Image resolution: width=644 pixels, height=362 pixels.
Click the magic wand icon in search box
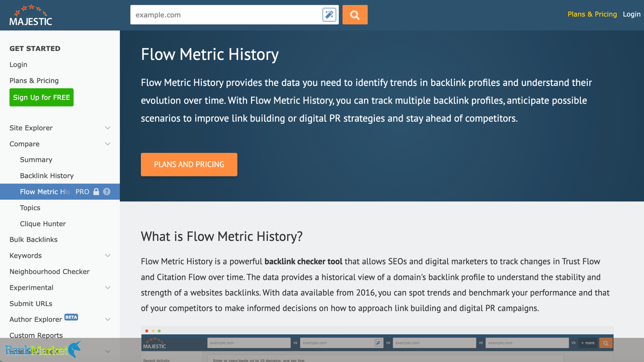tap(329, 15)
